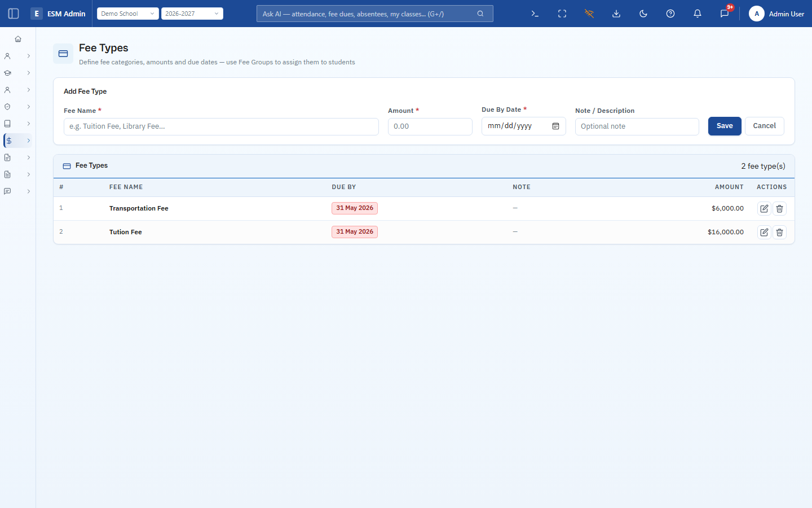The height and width of the screenshot is (508, 812).
Task: Click 31 May 2026 badge for Tution Fee
Action: tap(355, 232)
